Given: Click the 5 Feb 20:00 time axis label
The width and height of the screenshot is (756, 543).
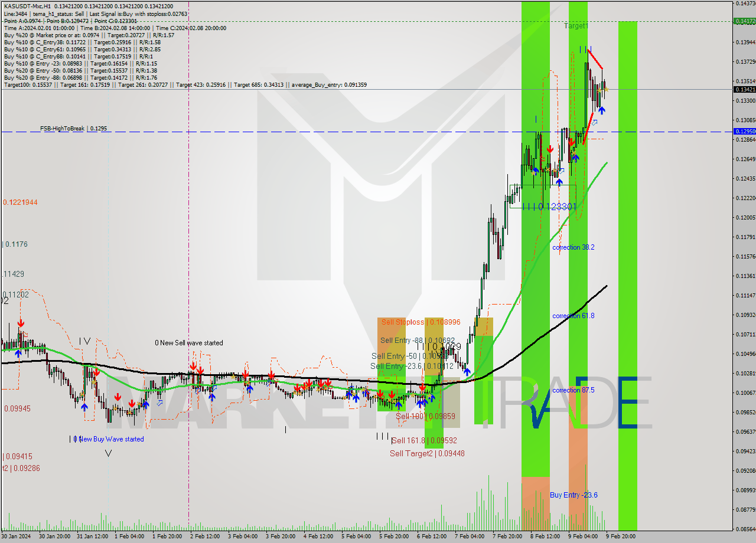Looking at the screenshot, I should click(394, 537).
